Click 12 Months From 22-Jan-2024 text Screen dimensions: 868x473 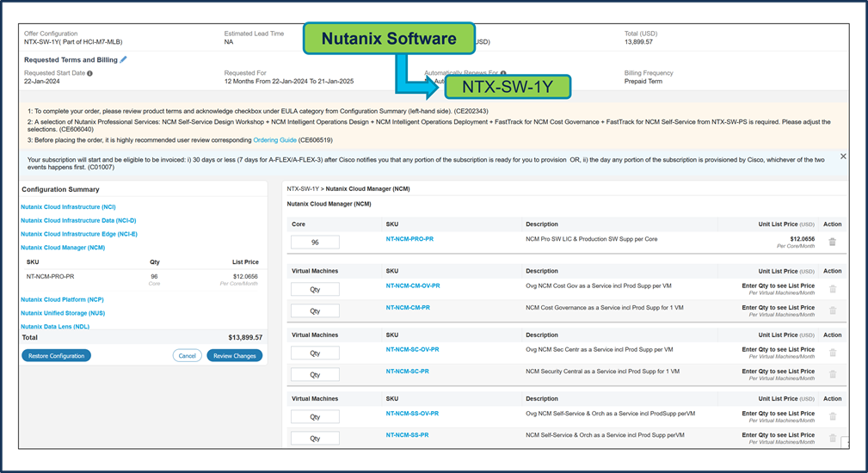pyautogui.click(x=289, y=82)
